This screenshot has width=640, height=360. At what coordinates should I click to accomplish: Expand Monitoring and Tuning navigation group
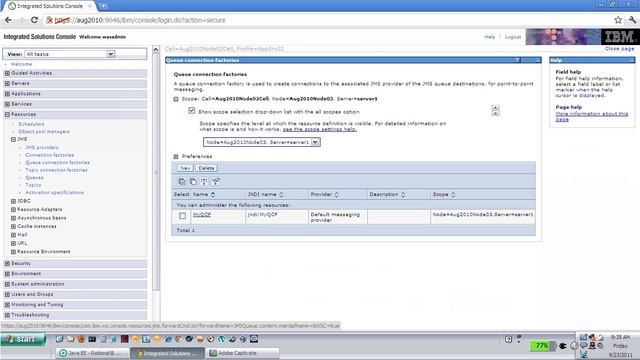pyautogui.click(x=7, y=305)
